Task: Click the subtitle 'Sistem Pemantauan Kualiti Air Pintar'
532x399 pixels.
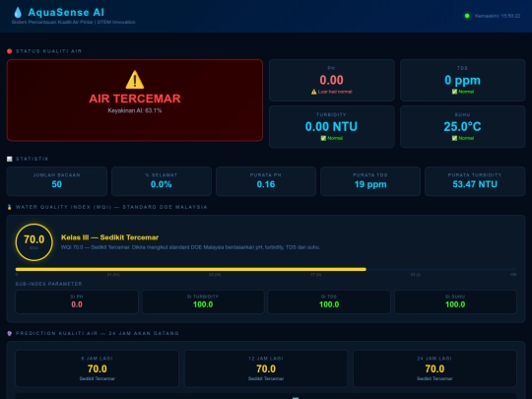Action: pyautogui.click(x=52, y=22)
